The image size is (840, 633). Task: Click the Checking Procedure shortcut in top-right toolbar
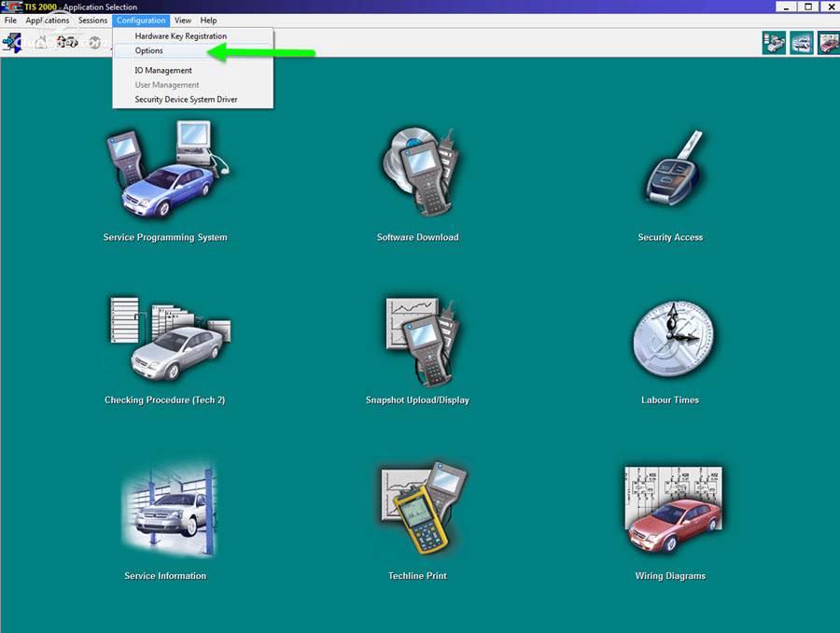[774, 43]
